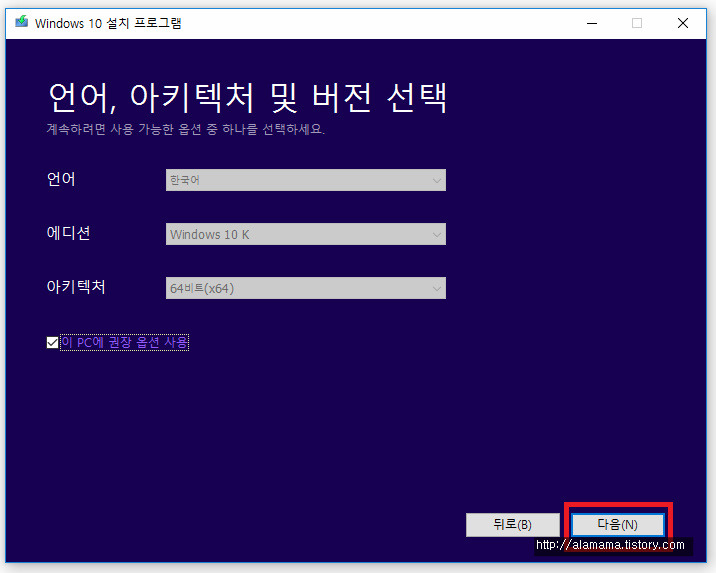Click the 다음(N) button

point(618,525)
